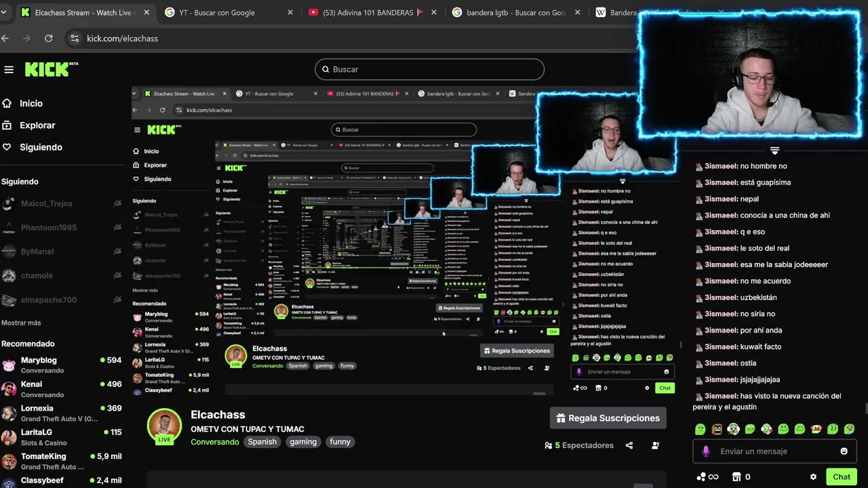Click the gift icon on Regala Suscripciones
The height and width of the screenshot is (488, 868).
click(561, 418)
